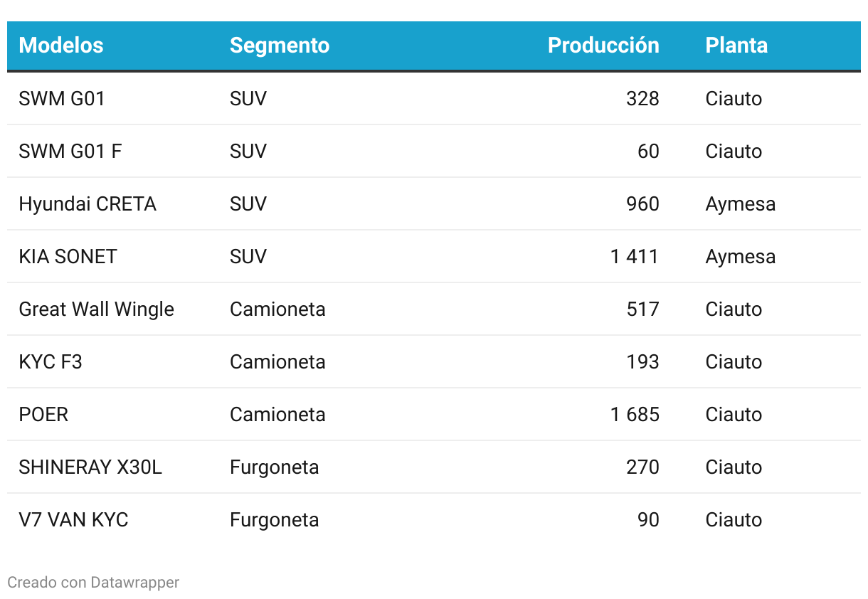Select the production value 960
Viewport: 868px width, 599px height.
642,203
